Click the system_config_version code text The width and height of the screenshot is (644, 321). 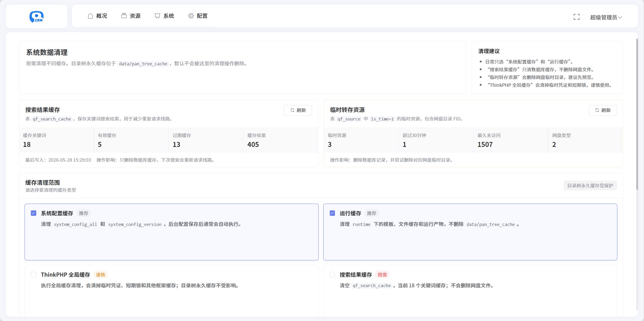[x=135, y=224]
